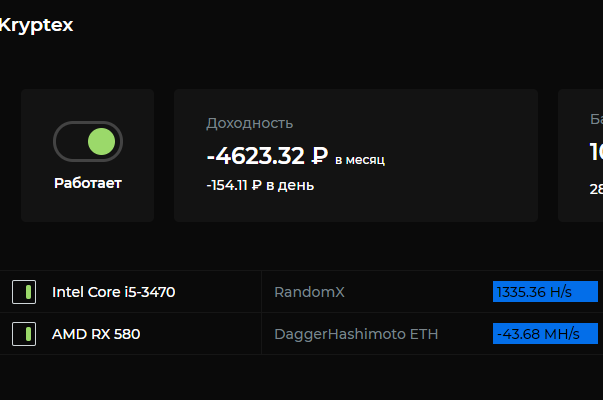The height and width of the screenshot is (400, 603).
Task: Disable the AMD RX 580 device toggle
Action: 24,334
